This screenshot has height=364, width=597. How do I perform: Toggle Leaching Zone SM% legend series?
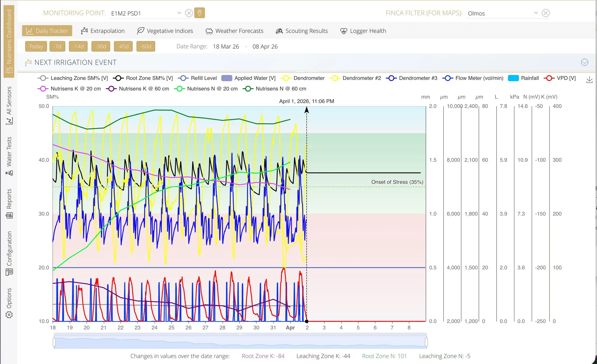click(72, 78)
